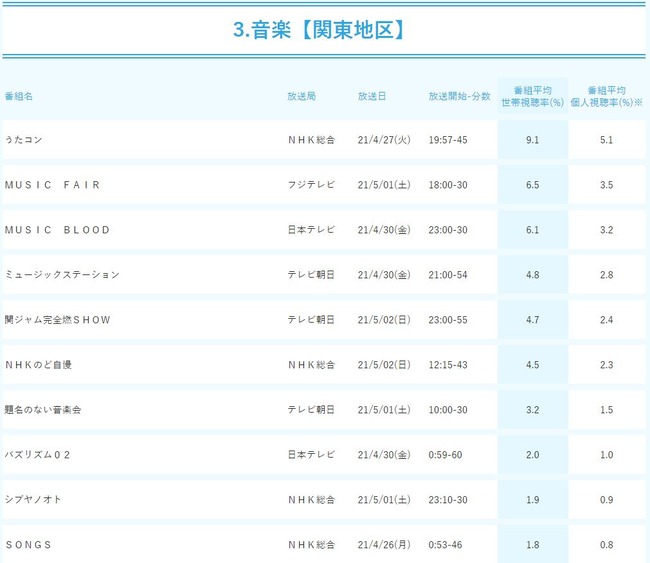This screenshot has height=563, width=650.
Task: Click individual rating 2.3
Action: (x=606, y=364)
